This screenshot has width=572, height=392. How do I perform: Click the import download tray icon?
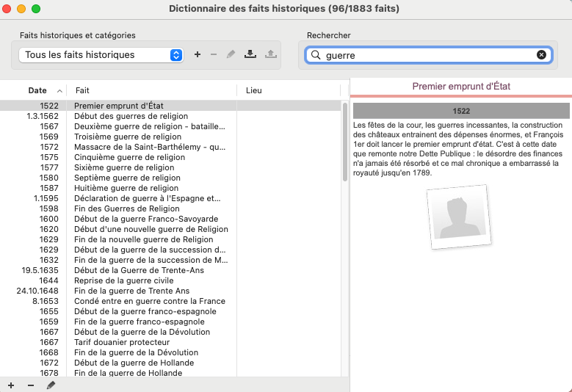(x=250, y=55)
